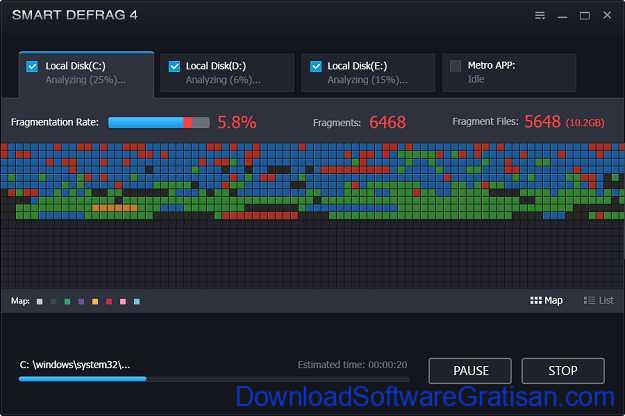Click the PAUSE button

(470, 371)
